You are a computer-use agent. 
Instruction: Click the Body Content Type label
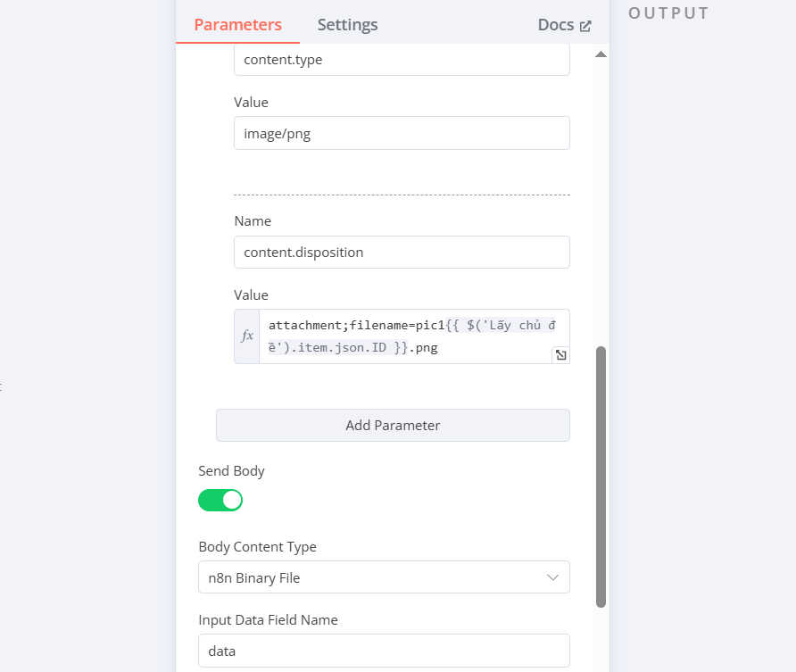257,547
